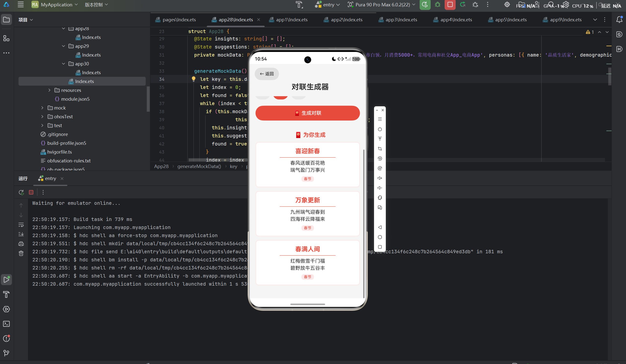Click the build hammer icon in top toolbar
This screenshot has width=626, height=364.
[299, 5]
